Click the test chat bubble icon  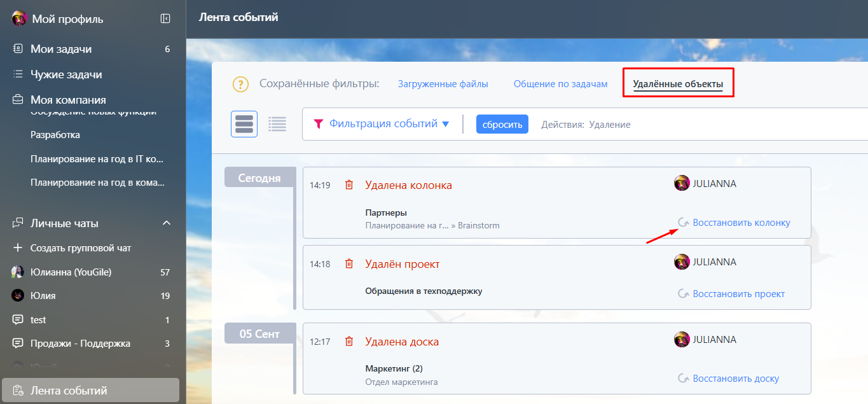coord(18,320)
